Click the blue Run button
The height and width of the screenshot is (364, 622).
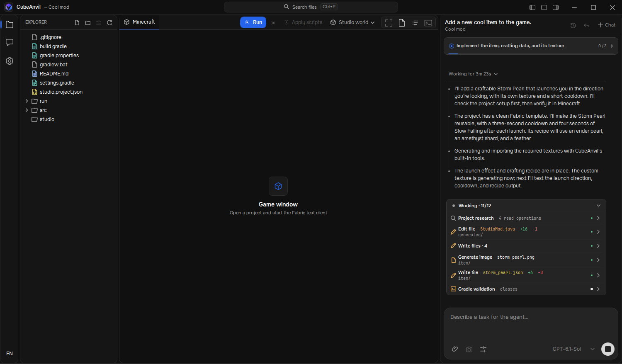[x=253, y=22]
